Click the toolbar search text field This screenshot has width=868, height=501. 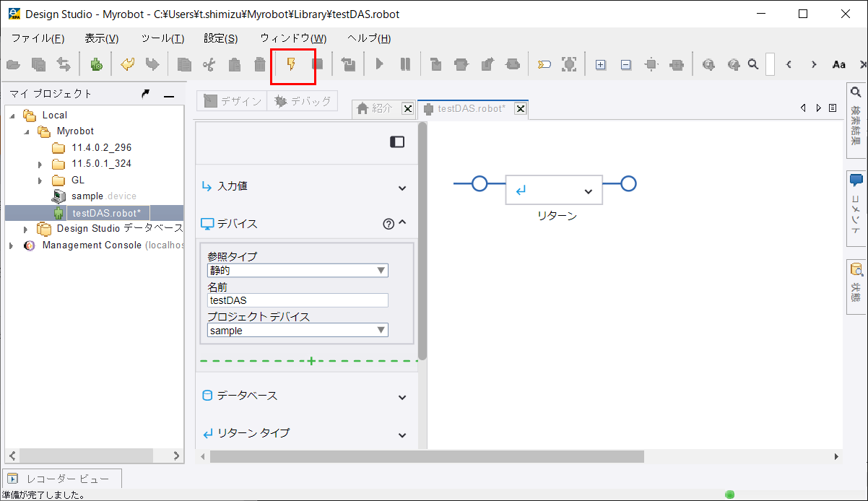click(770, 64)
